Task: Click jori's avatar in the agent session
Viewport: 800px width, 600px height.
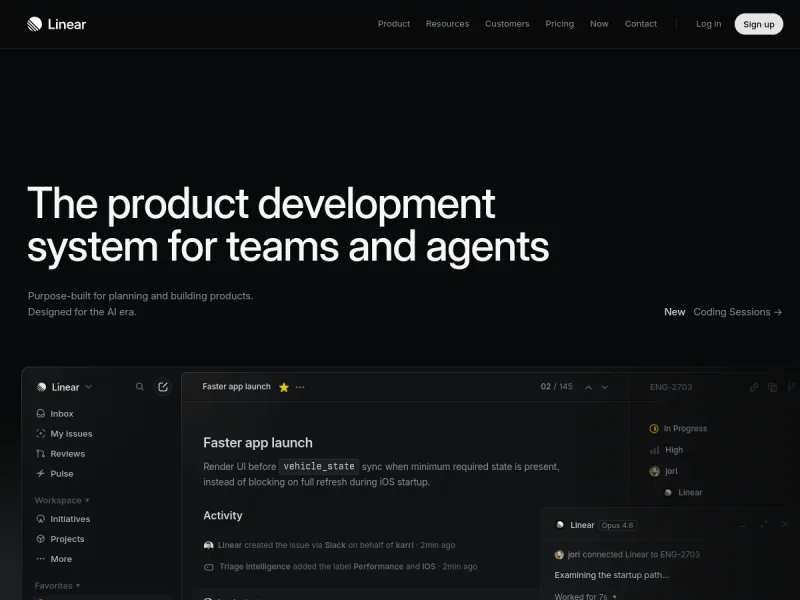Action: tap(559, 555)
